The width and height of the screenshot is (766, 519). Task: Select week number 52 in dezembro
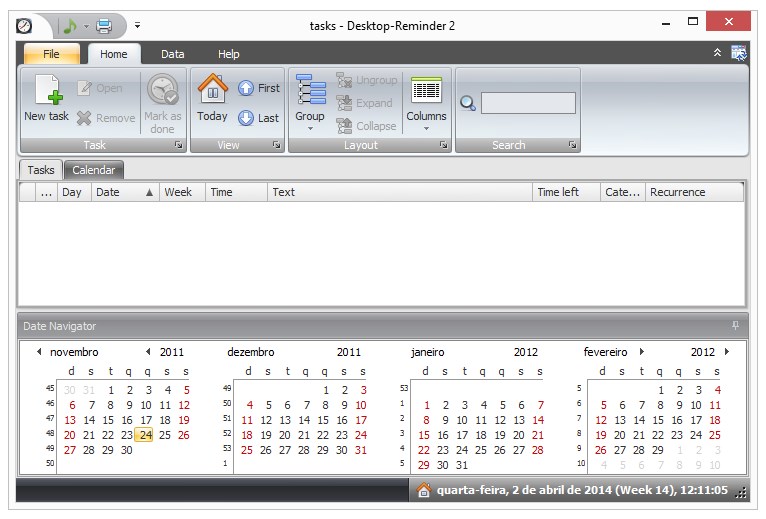coord(227,433)
